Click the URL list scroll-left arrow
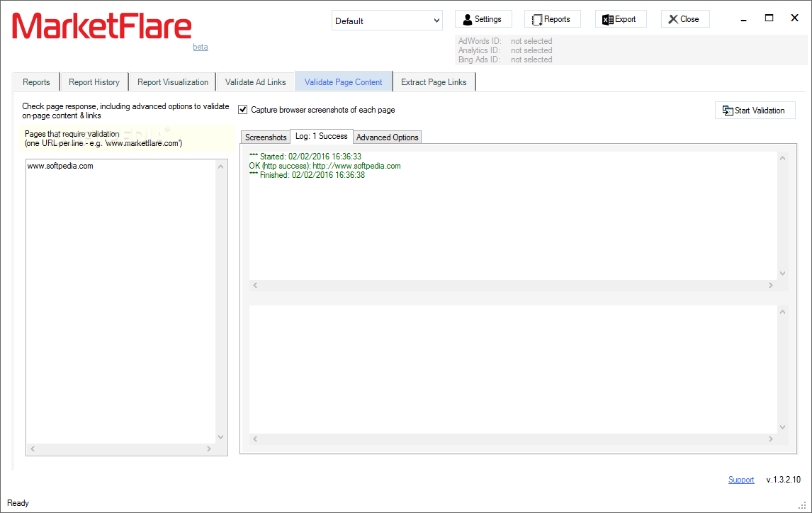The image size is (812, 513). click(33, 449)
